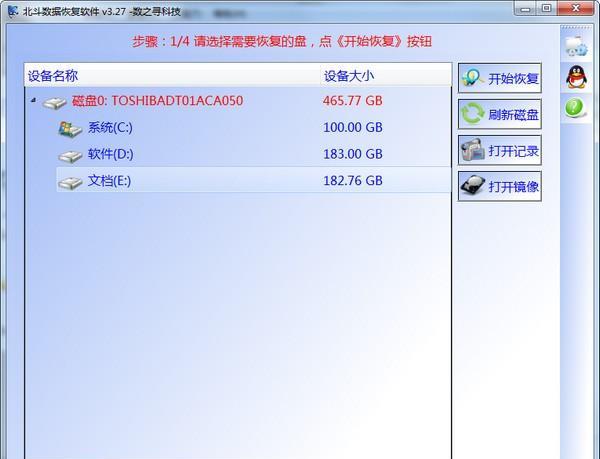Image resolution: width=600 pixels, height=459 pixels.
Task: Open 打开记录 to load a saved record
Action: (499, 150)
